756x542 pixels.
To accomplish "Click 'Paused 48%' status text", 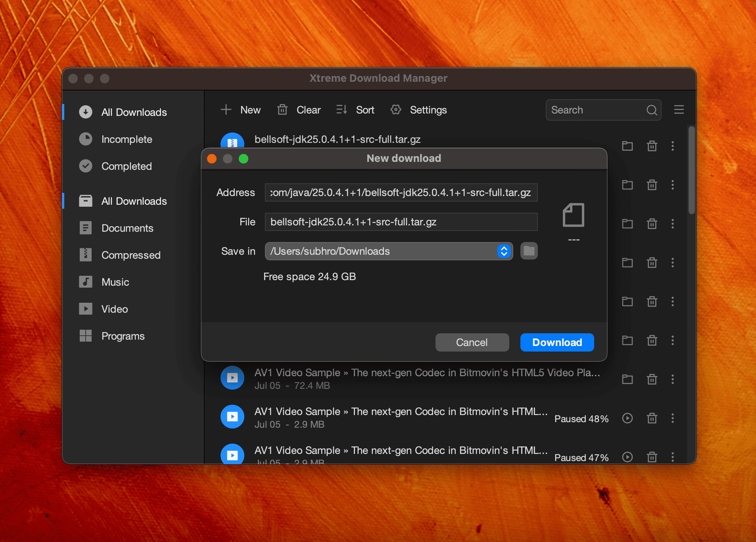I will pos(581,419).
